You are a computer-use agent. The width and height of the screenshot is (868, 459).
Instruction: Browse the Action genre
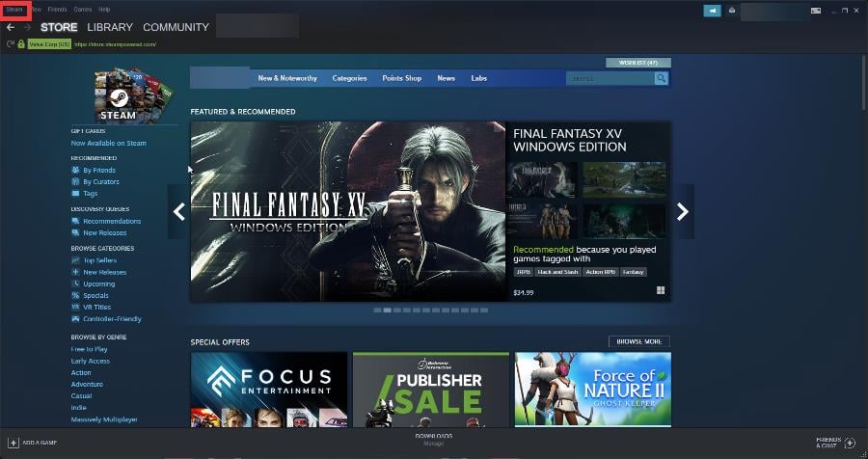81,372
